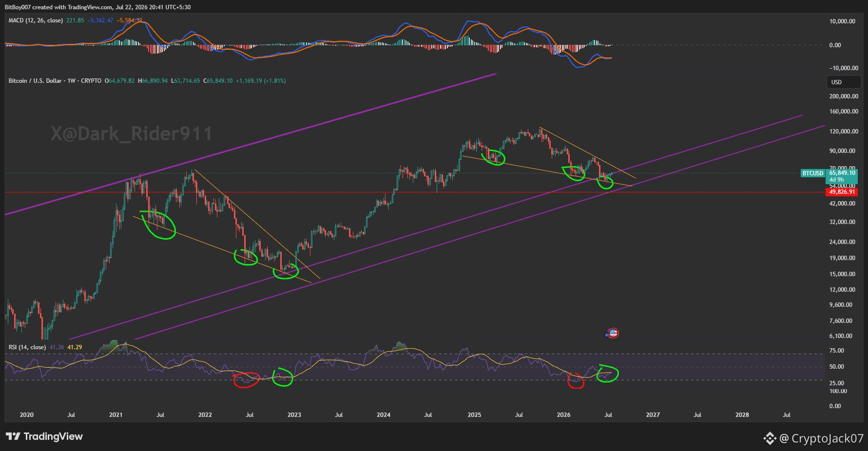Click the 2024 time axis label
Image resolution: width=868 pixels, height=451 pixels.
384,415
